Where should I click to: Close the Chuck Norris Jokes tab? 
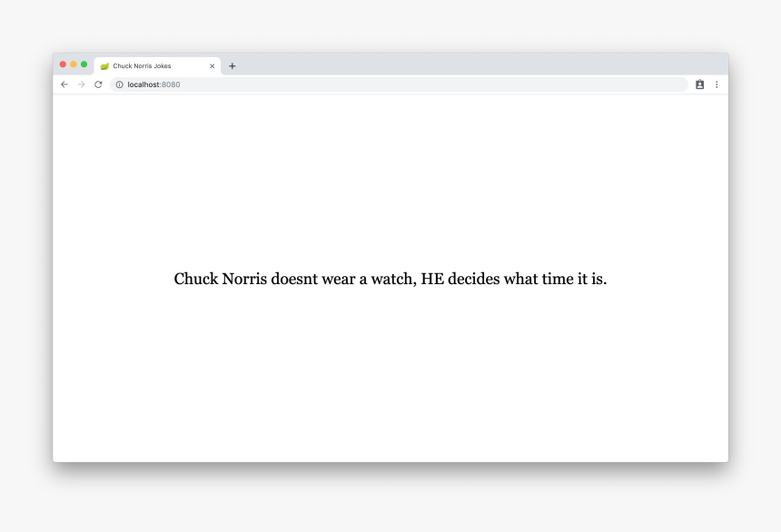pos(213,66)
